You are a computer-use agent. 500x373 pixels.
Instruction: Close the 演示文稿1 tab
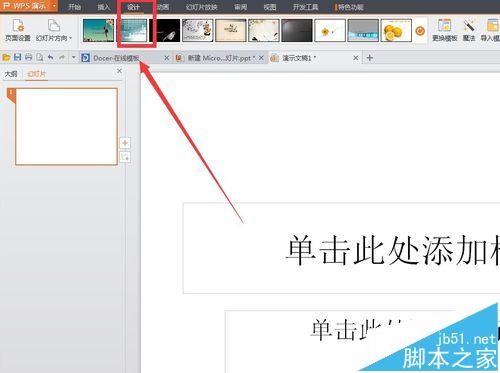(x=356, y=58)
